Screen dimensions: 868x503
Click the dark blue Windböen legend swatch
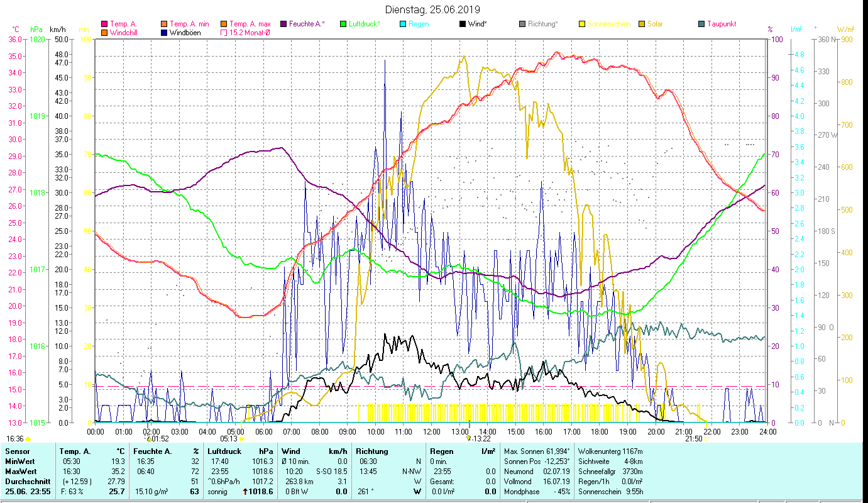point(165,33)
